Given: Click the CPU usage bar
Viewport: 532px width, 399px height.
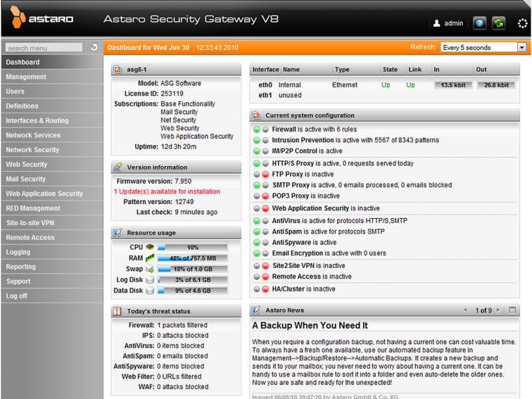Looking at the screenshot, I should [192, 247].
